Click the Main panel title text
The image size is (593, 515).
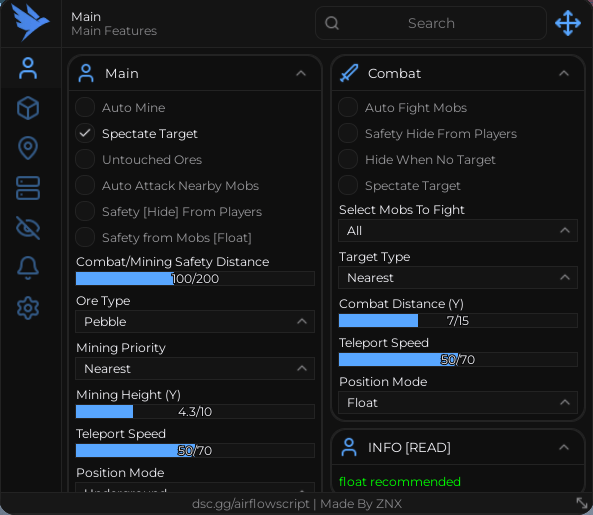coord(122,73)
